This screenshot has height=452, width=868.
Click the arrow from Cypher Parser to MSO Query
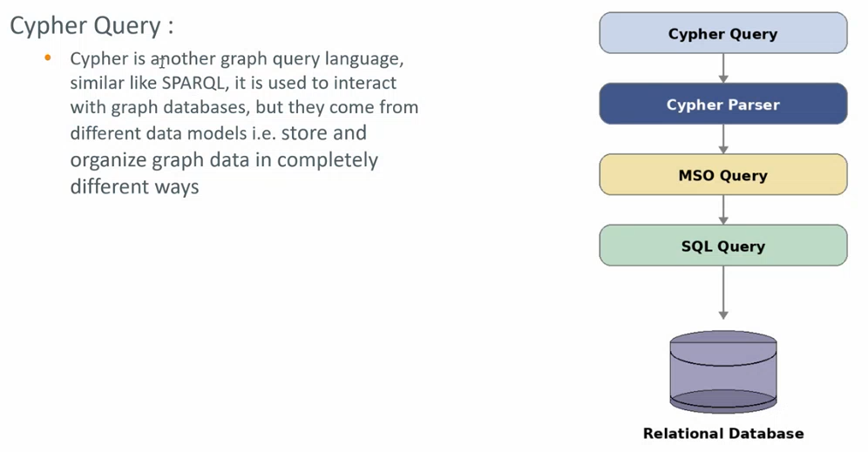[723, 139]
